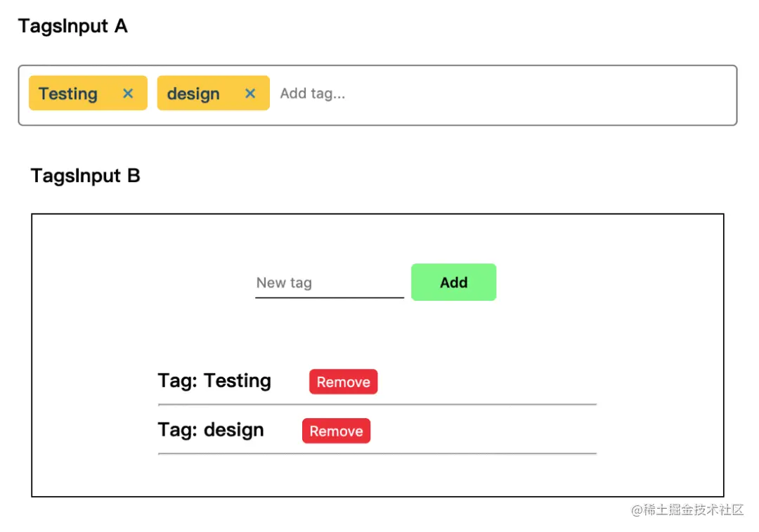Hit the Remove button beside "Tag: design"

click(336, 431)
